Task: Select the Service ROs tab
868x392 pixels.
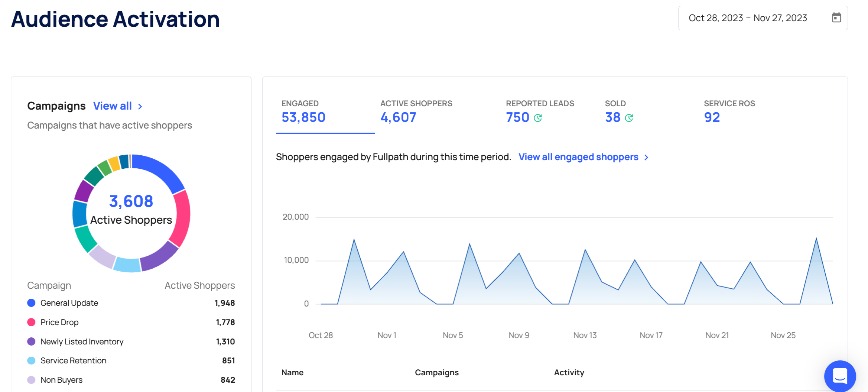Action: 729,111
